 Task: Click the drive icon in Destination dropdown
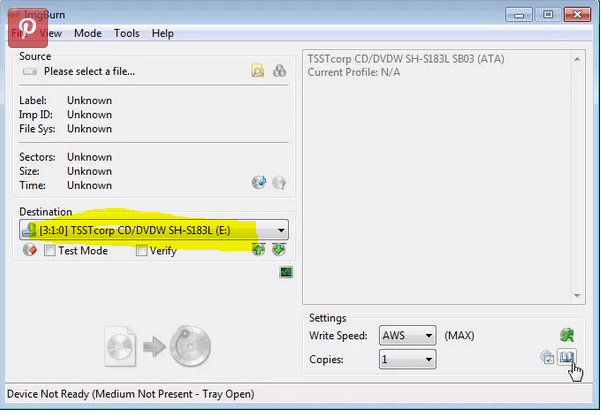(29, 230)
